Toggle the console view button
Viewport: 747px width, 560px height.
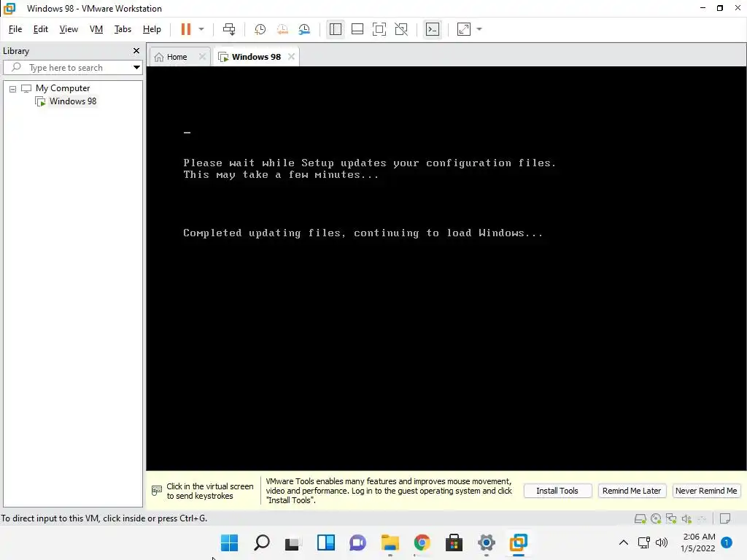click(433, 29)
